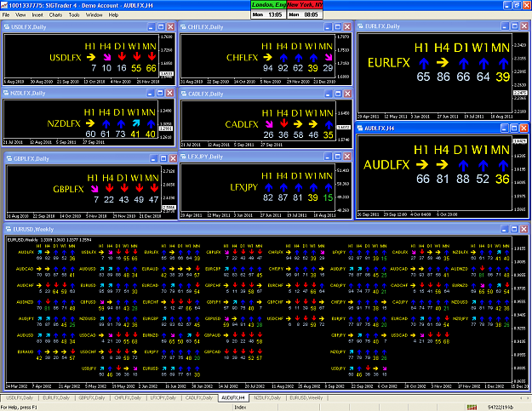Viewport: 532px width, 411px height.
Task: Switch to the GBPLFX,Daily bottom tab
Action: click(92, 397)
